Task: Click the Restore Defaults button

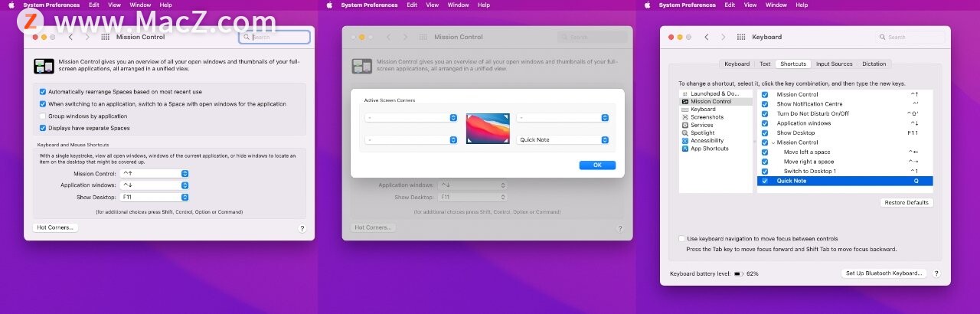Action: [906, 203]
